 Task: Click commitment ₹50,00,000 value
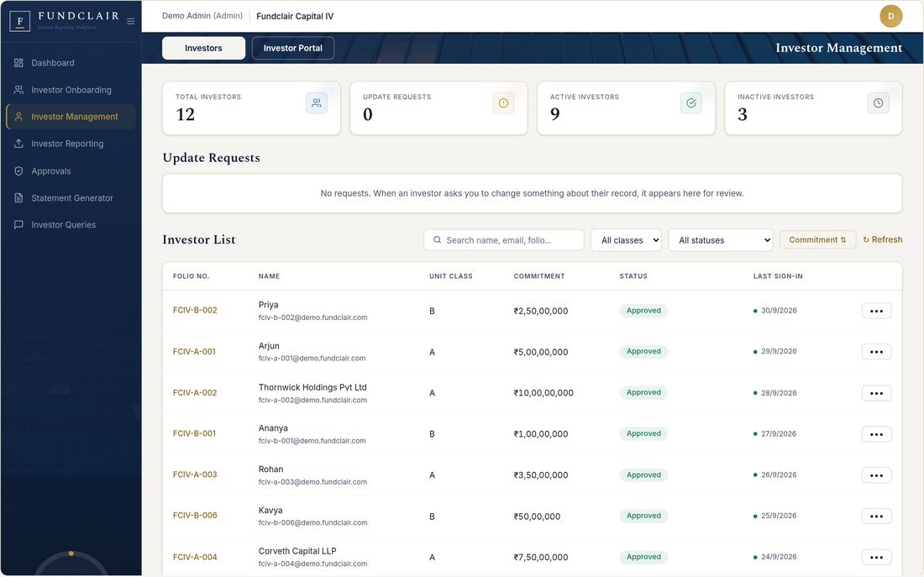pos(537,517)
